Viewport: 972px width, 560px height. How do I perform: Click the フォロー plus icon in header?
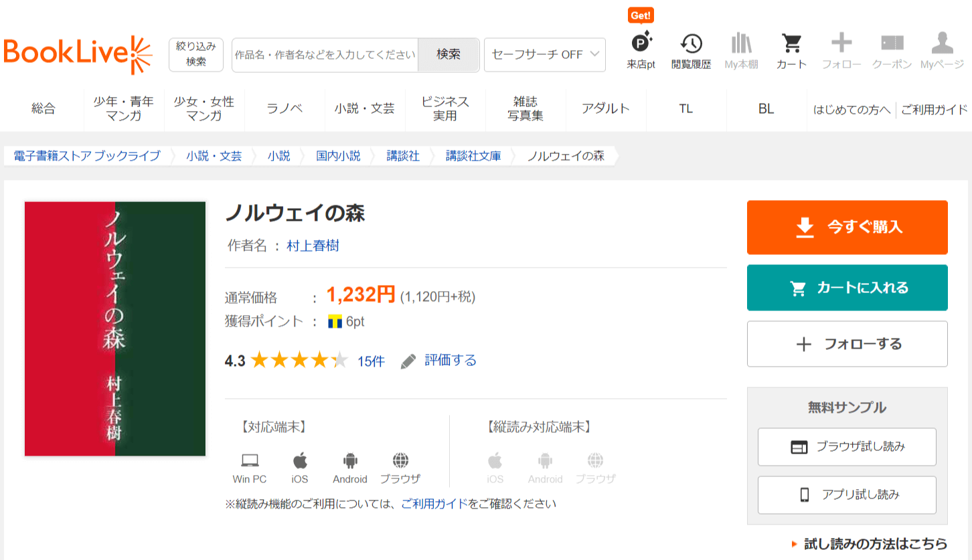coord(841,51)
